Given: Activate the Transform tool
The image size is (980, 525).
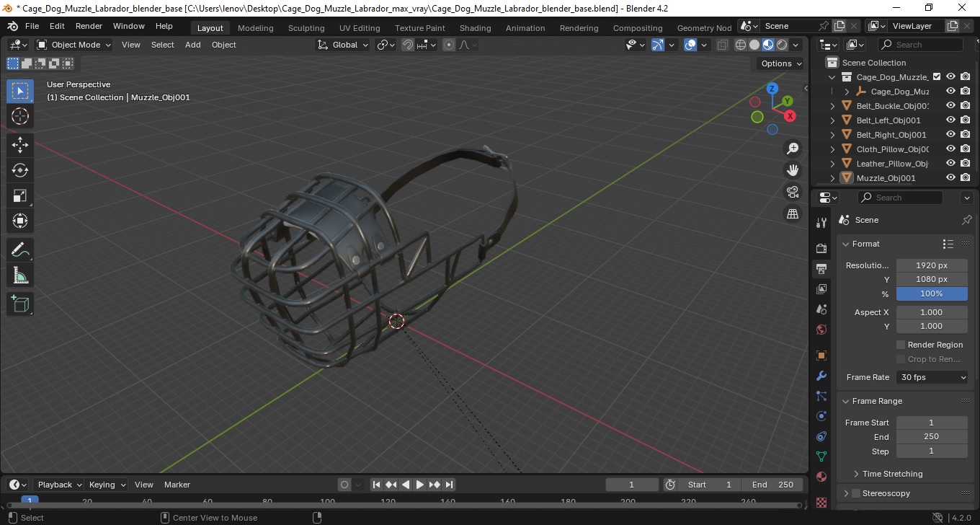Looking at the screenshot, I should pos(20,221).
